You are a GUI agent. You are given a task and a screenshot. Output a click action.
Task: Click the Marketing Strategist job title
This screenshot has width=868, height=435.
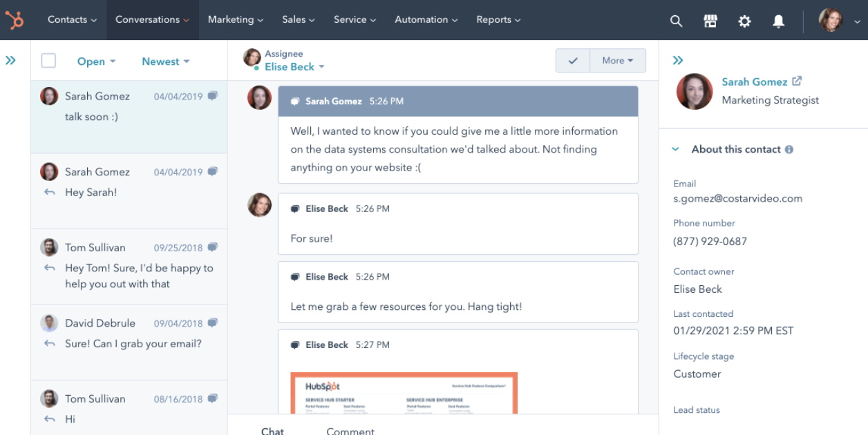click(x=771, y=100)
